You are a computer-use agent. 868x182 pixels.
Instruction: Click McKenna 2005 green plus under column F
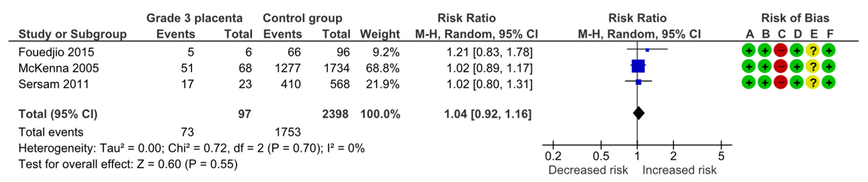(829, 67)
